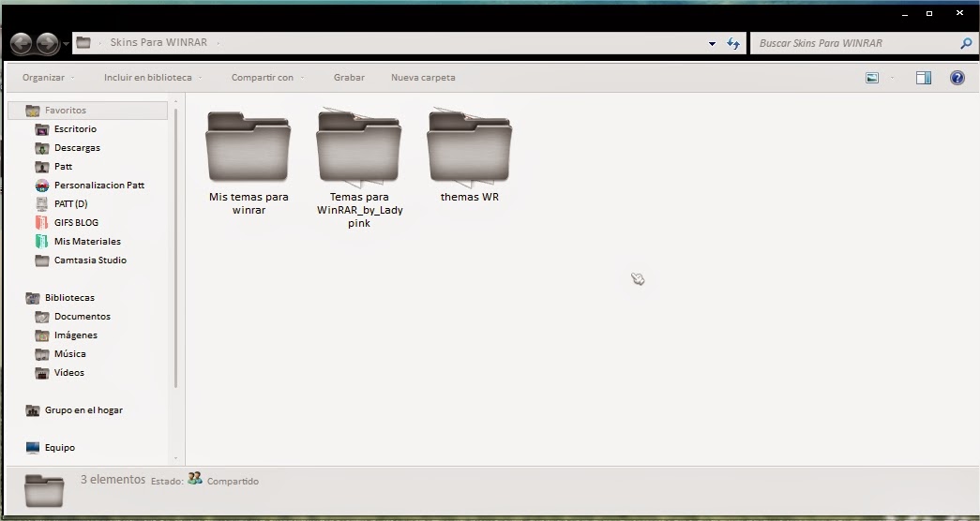Open Mis Materiales folder
This screenshot has height=521, width=980.
coord(87,241)
